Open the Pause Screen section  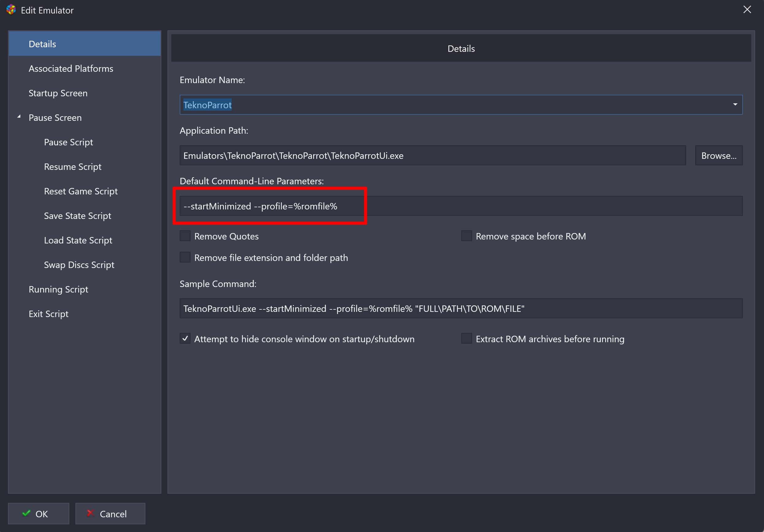tap(55, 117)
